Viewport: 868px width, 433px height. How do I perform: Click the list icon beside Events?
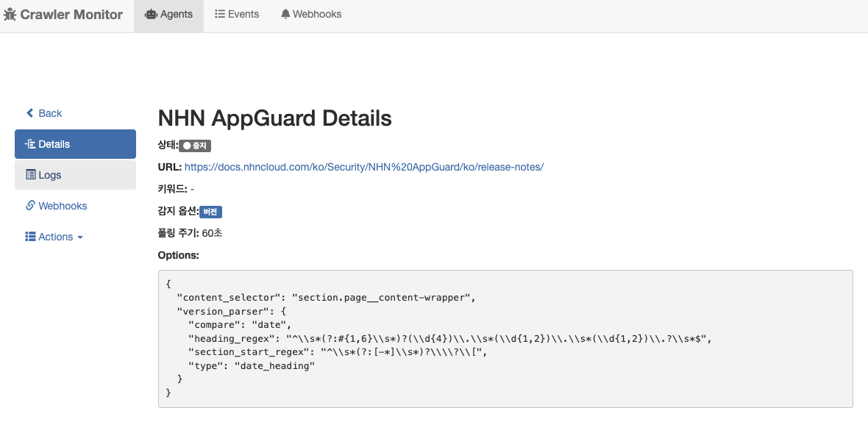pos(220,14)
